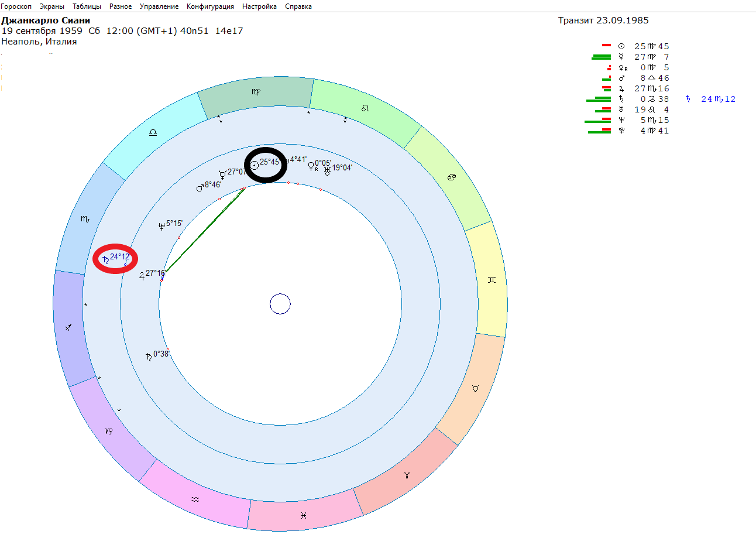Screen dimensions: 756x541
Task: Click the chart name Джанкарло Сиани
Action: (x=46, y=20)
